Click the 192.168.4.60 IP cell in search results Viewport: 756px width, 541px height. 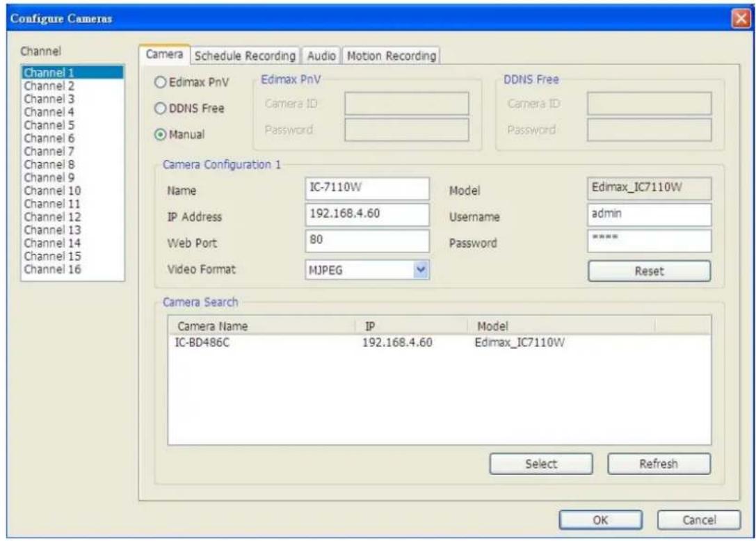point(397,342)
